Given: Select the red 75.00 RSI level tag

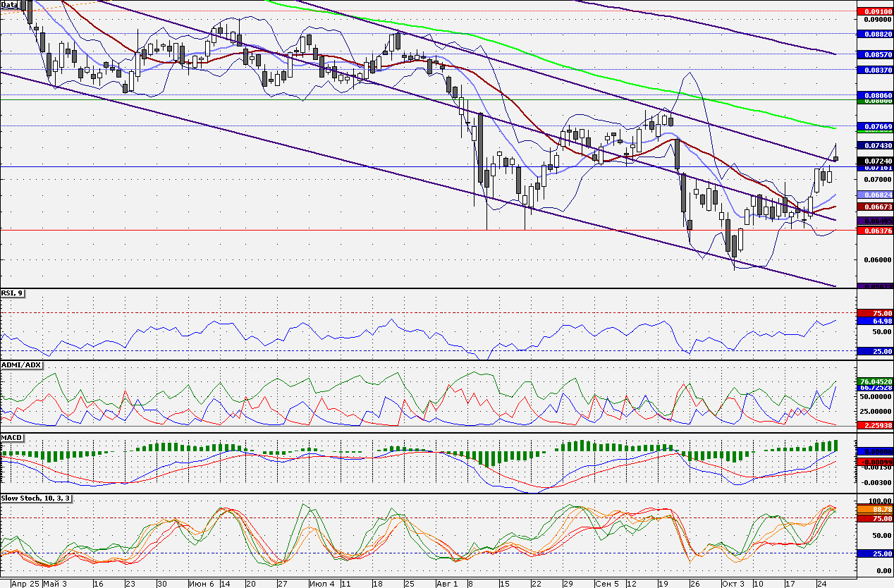Looking at the screenshot, I should pos(875,313).
